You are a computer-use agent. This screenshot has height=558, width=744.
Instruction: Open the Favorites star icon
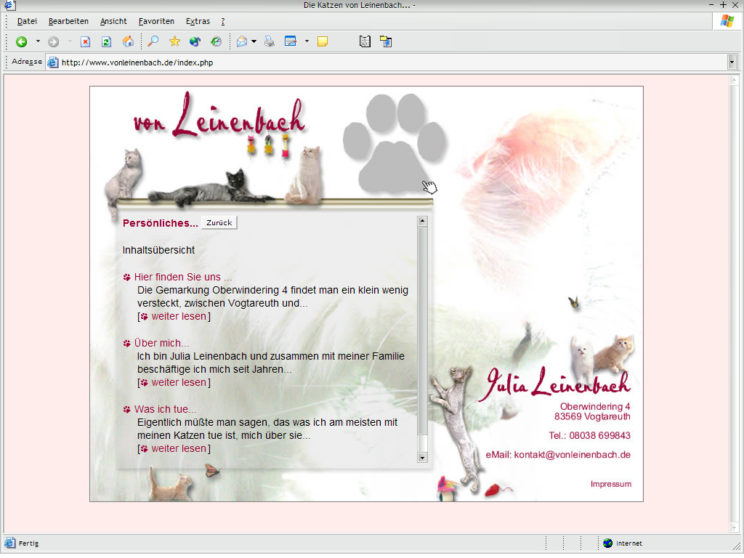click(x=175, y=41)
